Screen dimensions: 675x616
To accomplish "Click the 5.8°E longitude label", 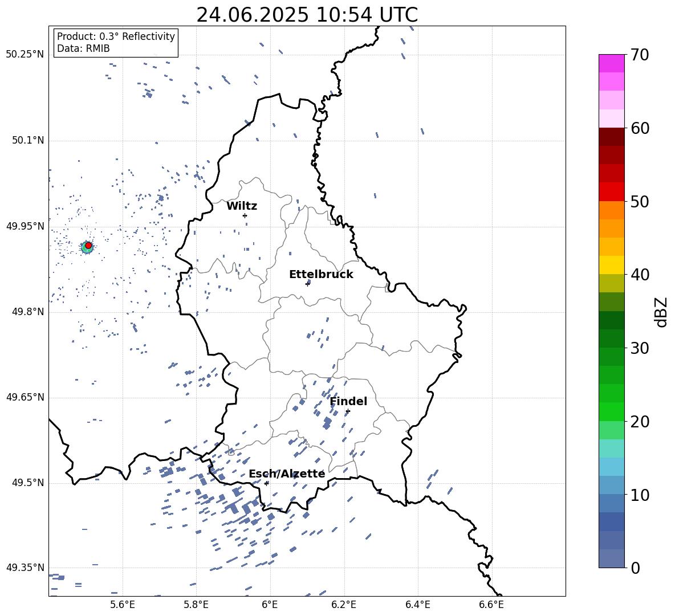I will click(196, 605).
